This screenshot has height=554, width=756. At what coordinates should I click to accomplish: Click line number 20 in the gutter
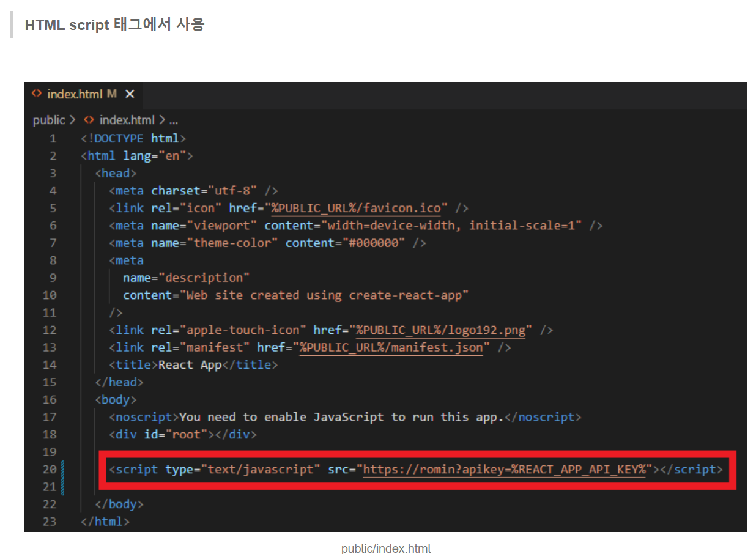[x=50, y=470]
